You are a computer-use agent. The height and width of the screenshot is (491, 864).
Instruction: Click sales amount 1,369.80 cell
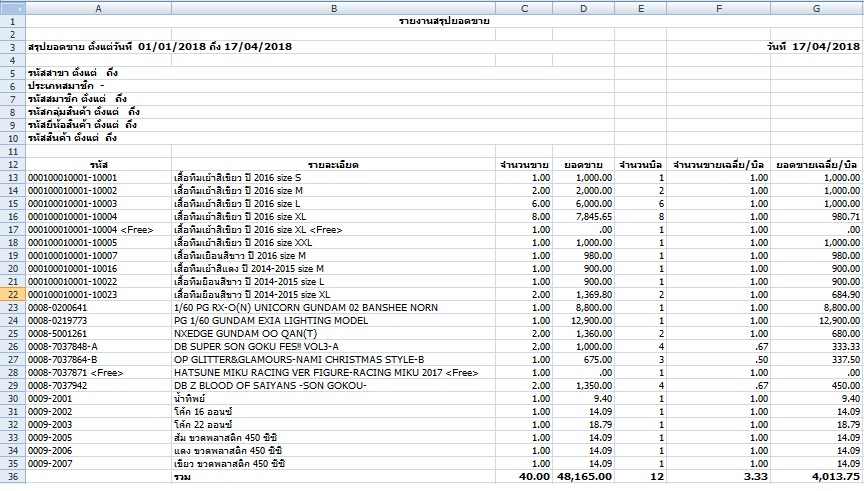(x=583, y=295)
